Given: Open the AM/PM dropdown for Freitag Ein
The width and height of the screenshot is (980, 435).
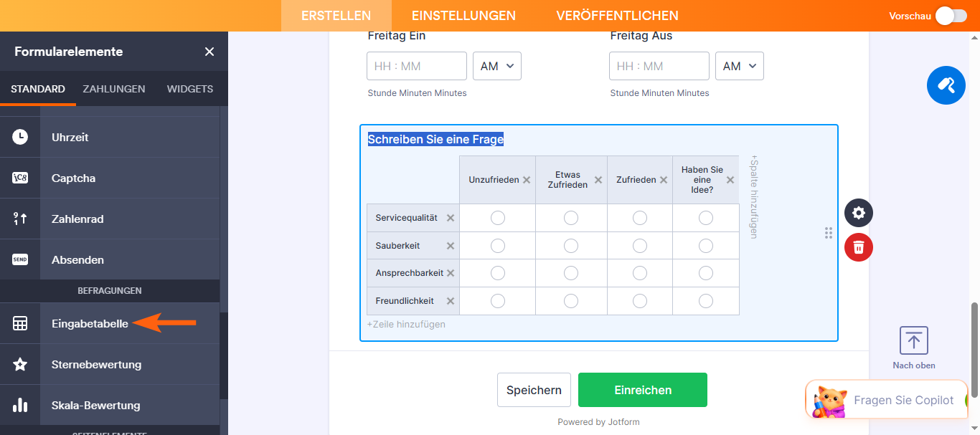Looking at the screenshot, I should (497, 66).
